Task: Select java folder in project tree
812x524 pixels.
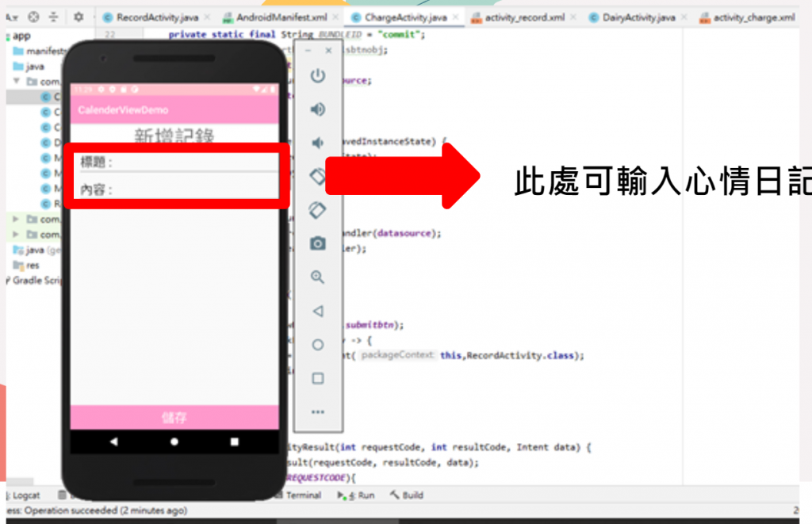Action: (29, 67)
